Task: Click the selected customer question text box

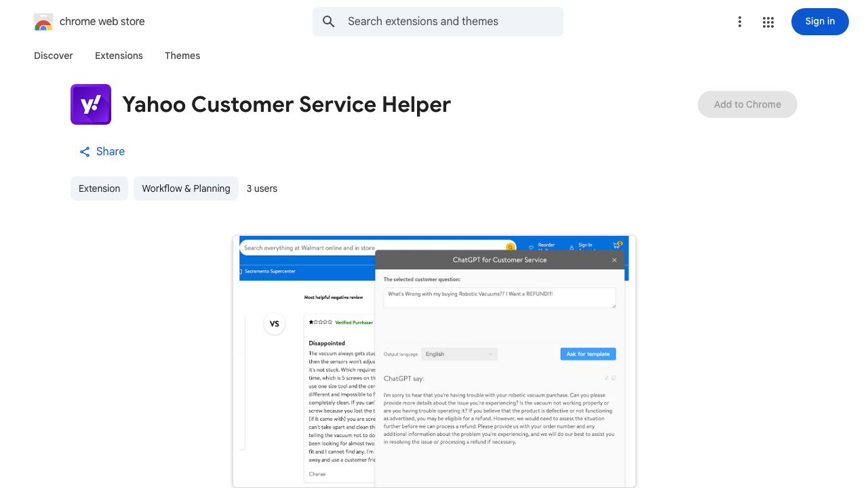Action: pos(500,298)
